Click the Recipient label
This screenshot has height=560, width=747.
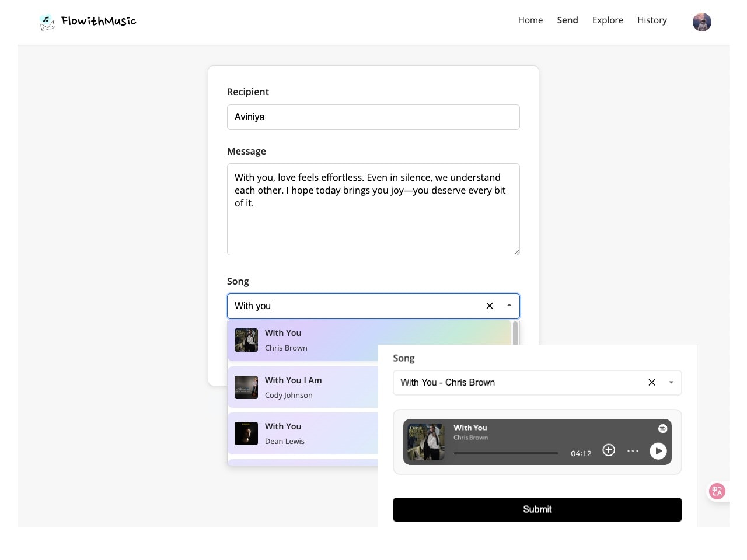(x=248, y=92)
